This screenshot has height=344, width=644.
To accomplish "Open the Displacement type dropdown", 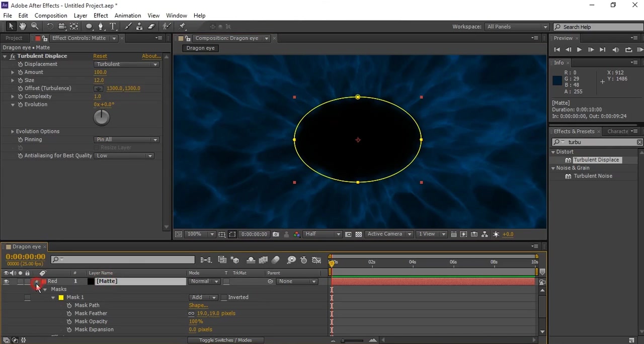I will coord(126,64).
